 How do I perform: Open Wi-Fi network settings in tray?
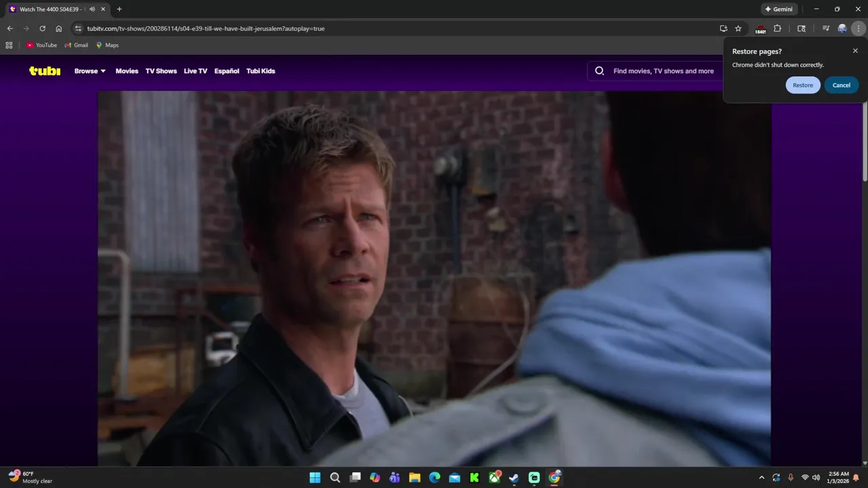point(805,478)
